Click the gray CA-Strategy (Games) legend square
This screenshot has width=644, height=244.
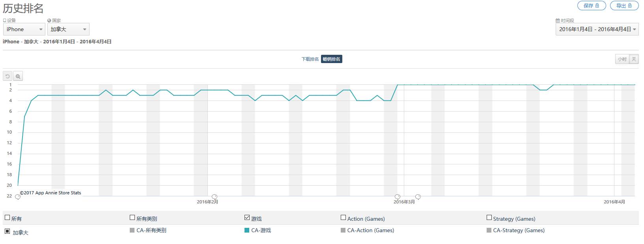[x=489, y=230]
